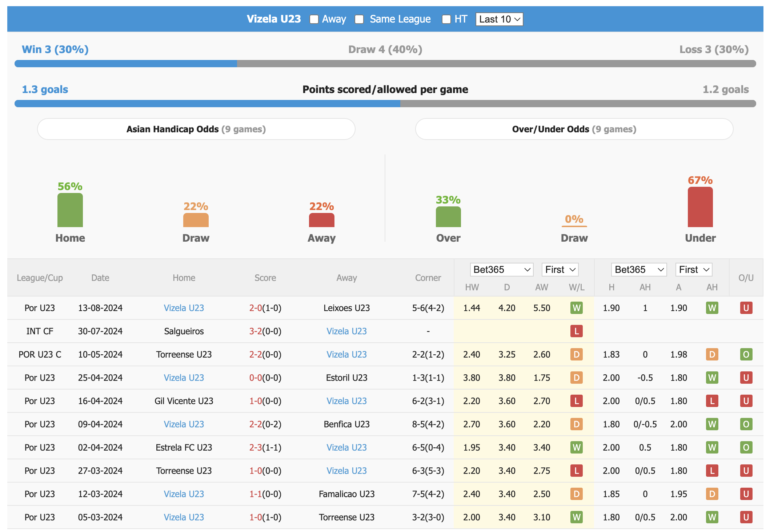
Task: Click the W/L loss badge in Gil Vicente row
Action: pyautogui.click(x=577, y=401)
